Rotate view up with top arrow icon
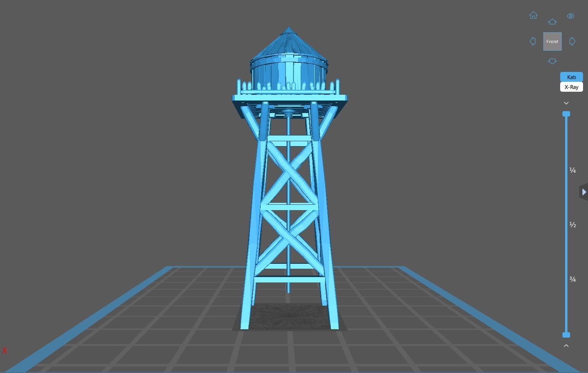588x373 pixels. point(552,22)
